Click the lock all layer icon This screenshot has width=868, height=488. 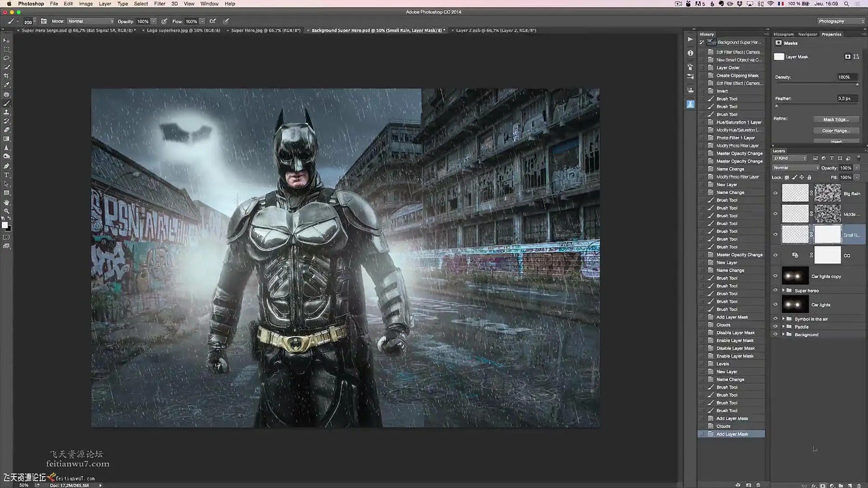(809, 178)
